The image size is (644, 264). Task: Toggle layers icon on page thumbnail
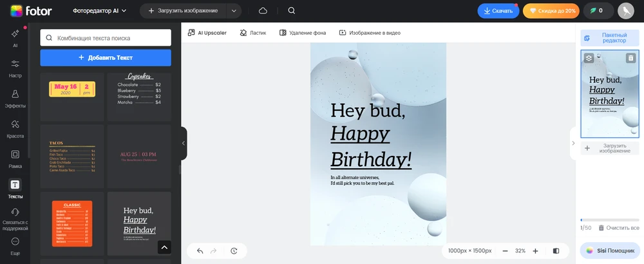589,58
